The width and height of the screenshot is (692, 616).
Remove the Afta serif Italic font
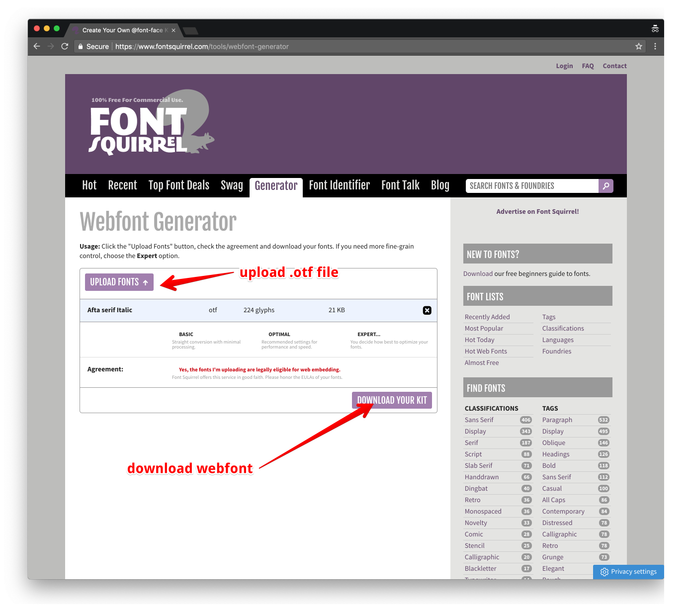click(x=427, y=310)
